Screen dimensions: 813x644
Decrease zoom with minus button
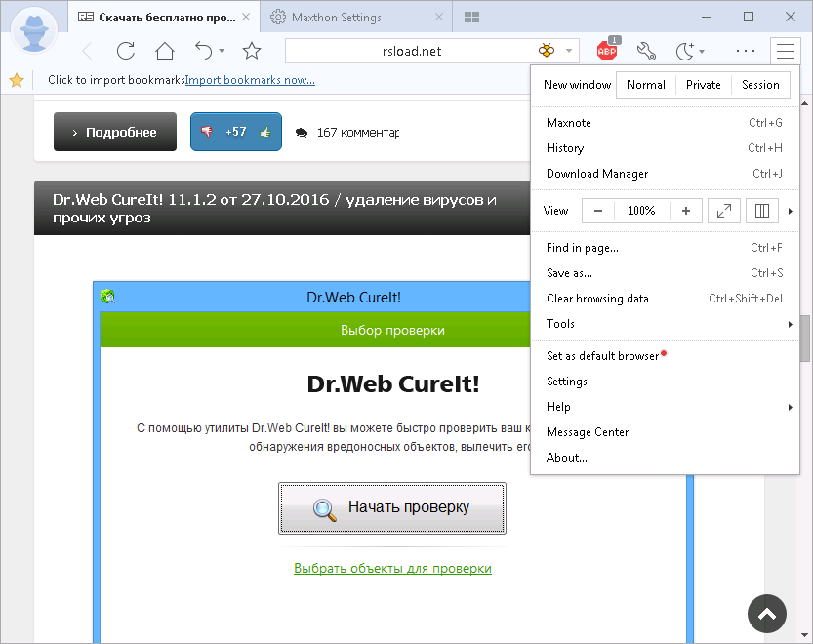click(x=598, y=211)
